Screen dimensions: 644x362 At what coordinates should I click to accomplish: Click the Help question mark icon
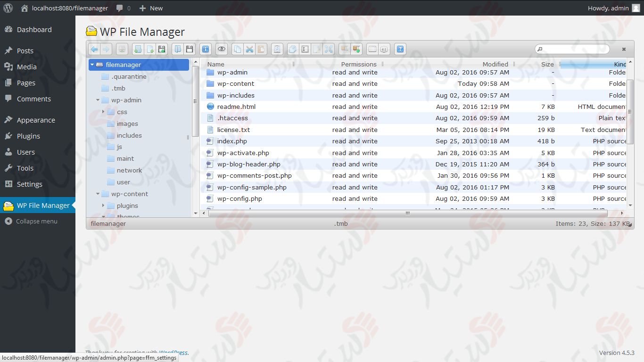pos(400,49)
